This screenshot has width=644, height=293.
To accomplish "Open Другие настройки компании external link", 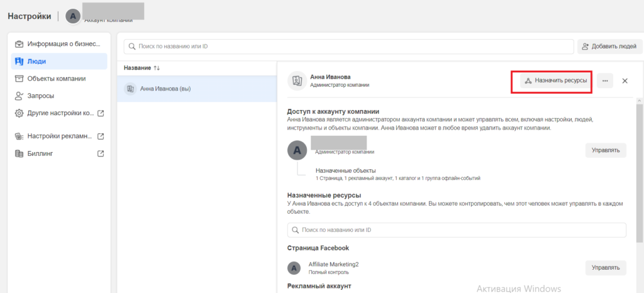I will 59,113.
